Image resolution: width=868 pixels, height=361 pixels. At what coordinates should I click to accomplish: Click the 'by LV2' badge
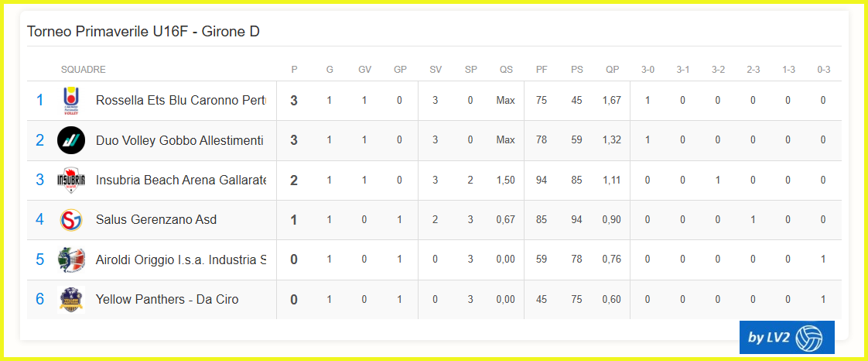pyautogui.click(x=786, y=337)
